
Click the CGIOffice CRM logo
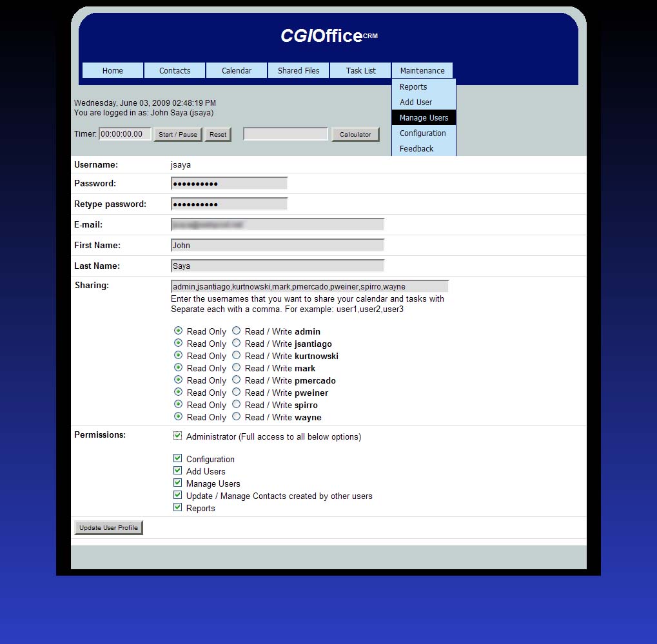coord(329,35)
